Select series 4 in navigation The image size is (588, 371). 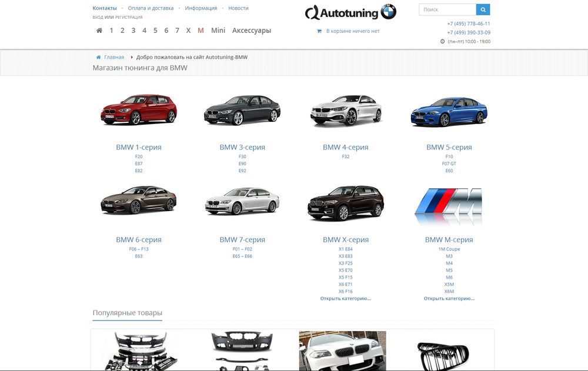[x=145, y=31]
